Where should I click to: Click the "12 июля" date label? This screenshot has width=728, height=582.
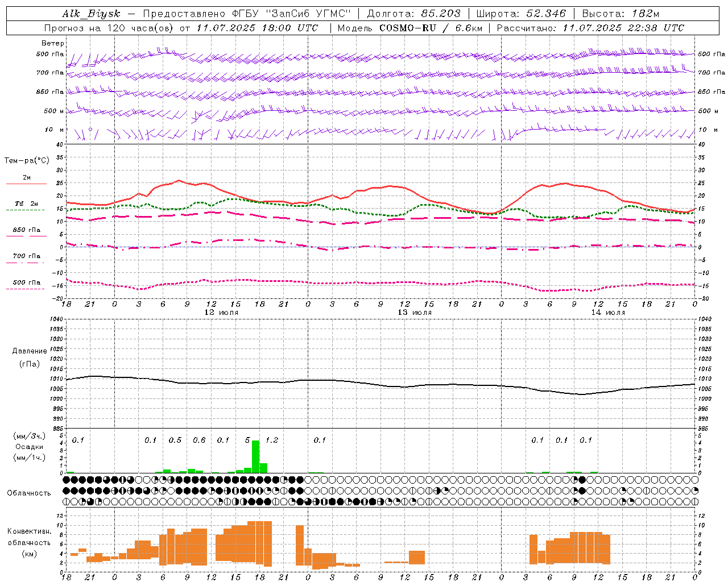(221, 313)
